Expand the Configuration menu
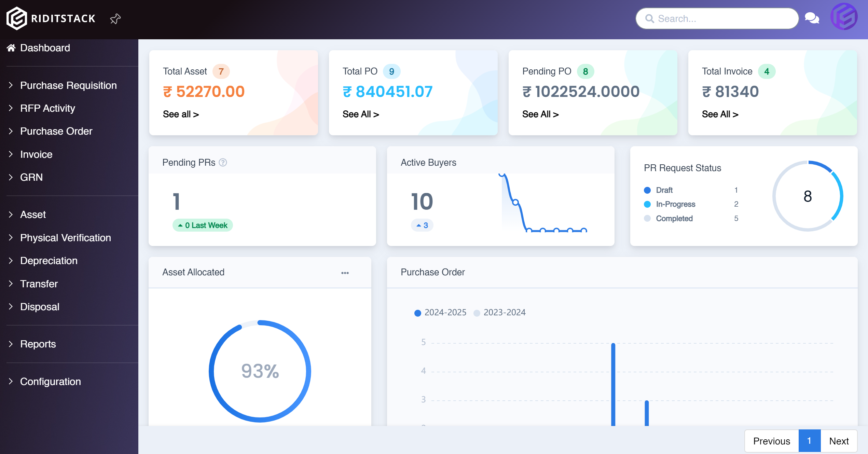Screen dimensions: 868x454 (50, 382)
